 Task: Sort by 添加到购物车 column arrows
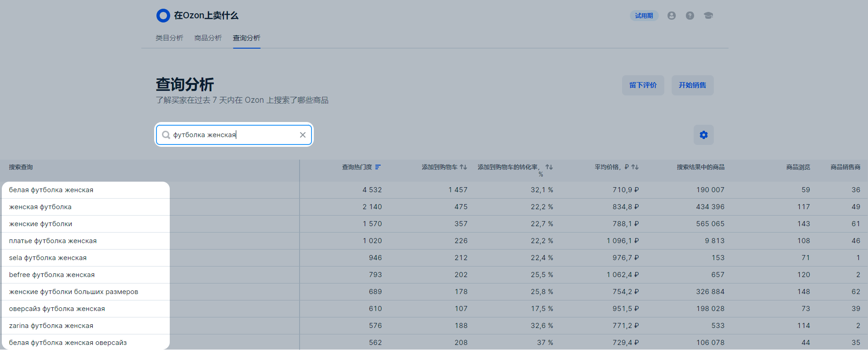tap(463, 167)
